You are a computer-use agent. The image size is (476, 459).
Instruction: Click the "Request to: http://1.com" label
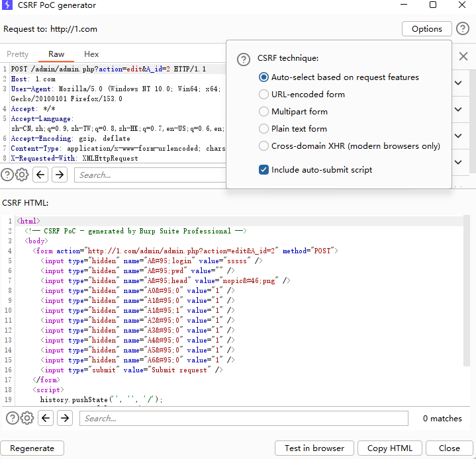coord(50,29)
